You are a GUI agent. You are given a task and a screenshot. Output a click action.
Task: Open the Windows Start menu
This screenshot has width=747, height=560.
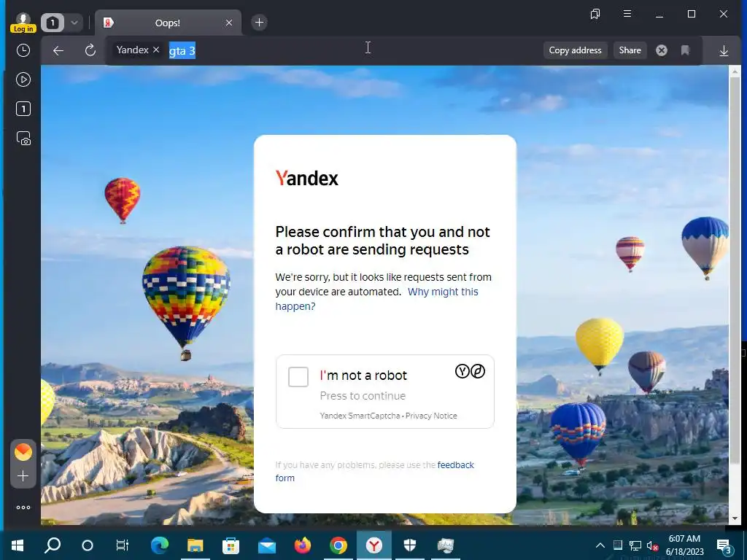pyautogui.click(x=18, y=545)
